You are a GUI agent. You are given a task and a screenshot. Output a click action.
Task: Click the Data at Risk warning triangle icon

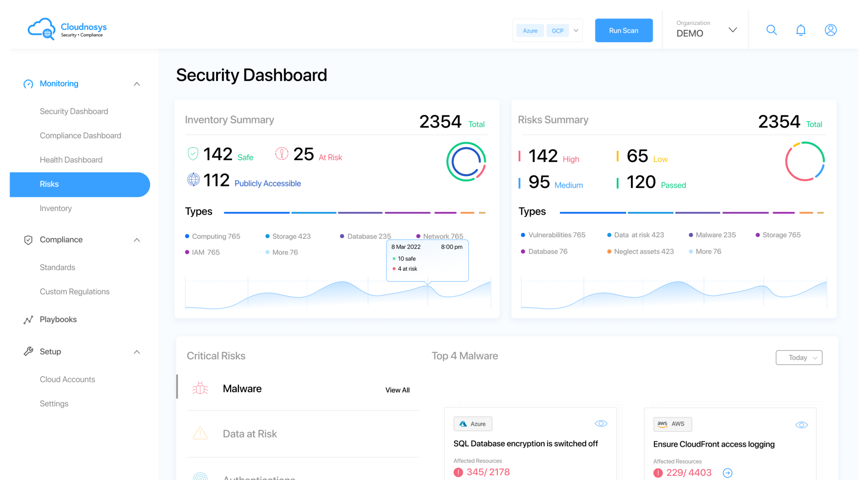[x=200, y=433]
